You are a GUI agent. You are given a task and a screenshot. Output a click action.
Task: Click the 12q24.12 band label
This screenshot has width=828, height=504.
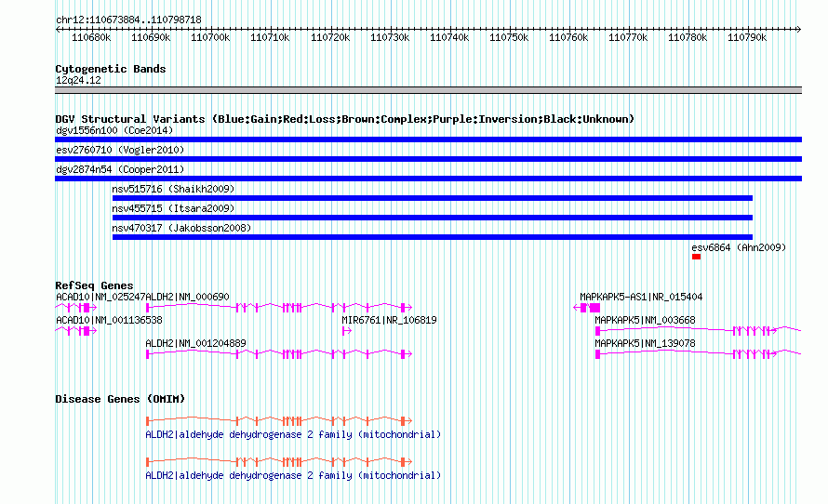(78, 80)
